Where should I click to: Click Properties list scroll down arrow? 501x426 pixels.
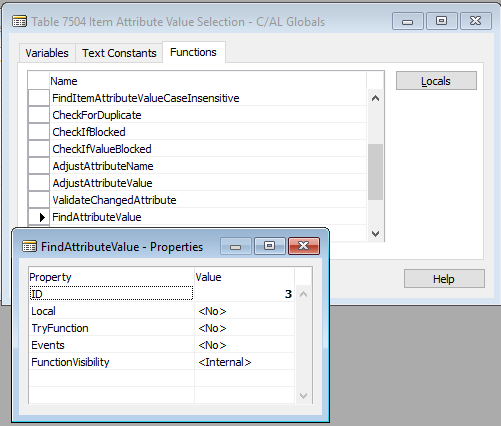pos(303,396)
